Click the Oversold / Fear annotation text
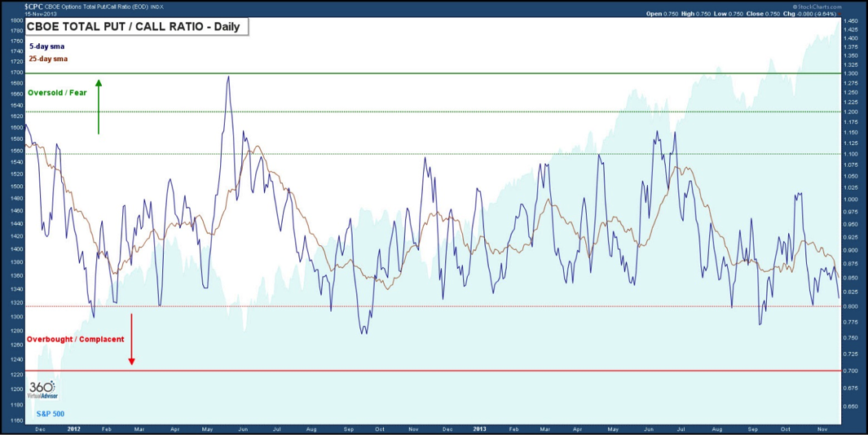 point(57,93)
